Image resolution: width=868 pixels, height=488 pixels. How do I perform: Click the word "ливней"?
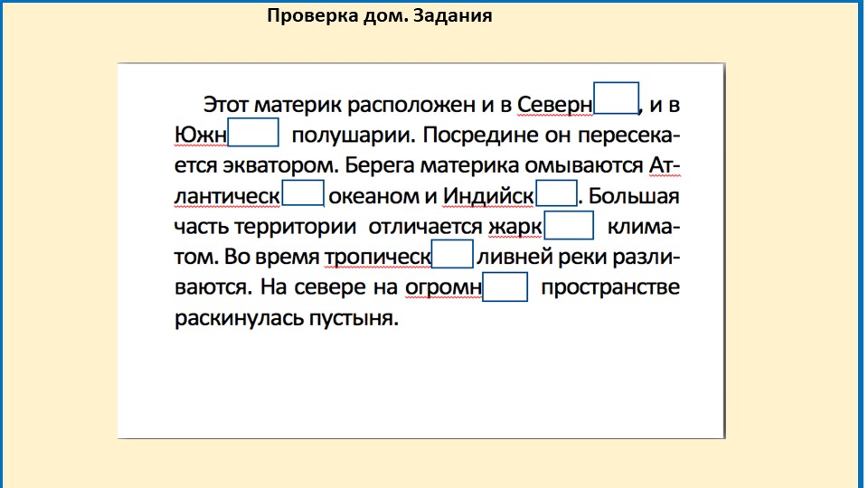pos(514,257)
